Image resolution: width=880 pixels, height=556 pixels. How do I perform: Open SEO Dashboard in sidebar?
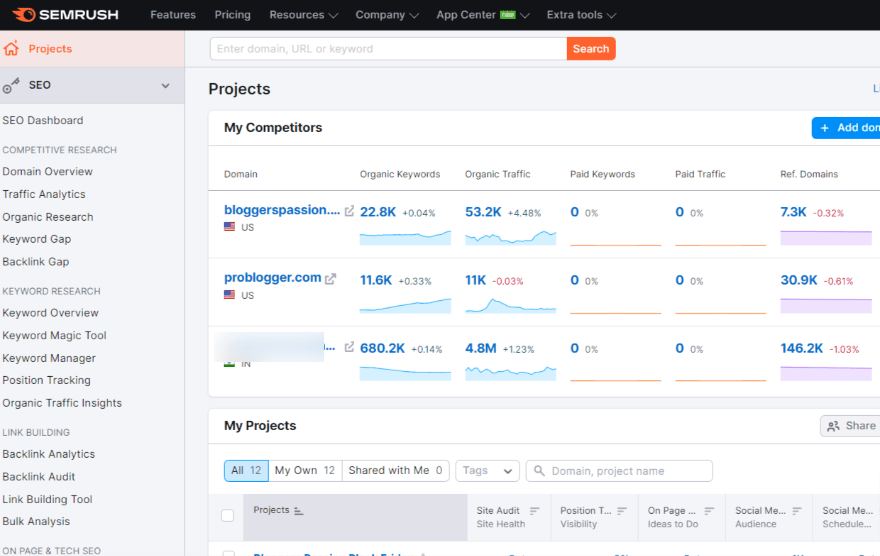click(43, 120)
